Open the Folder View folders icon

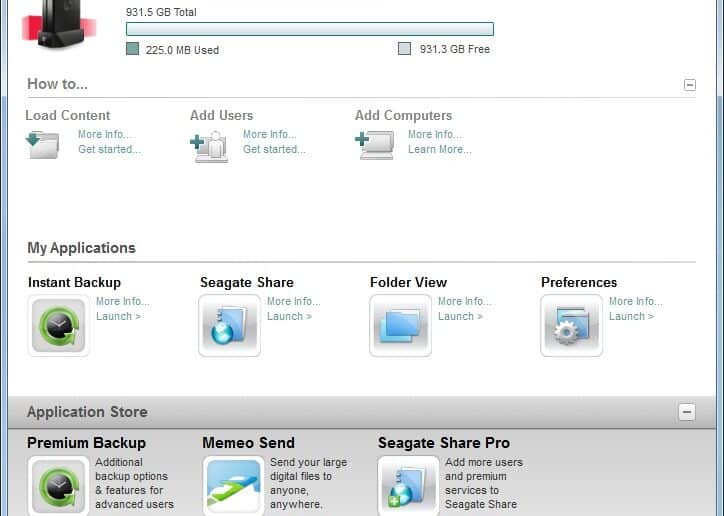(x=400, y=325)
